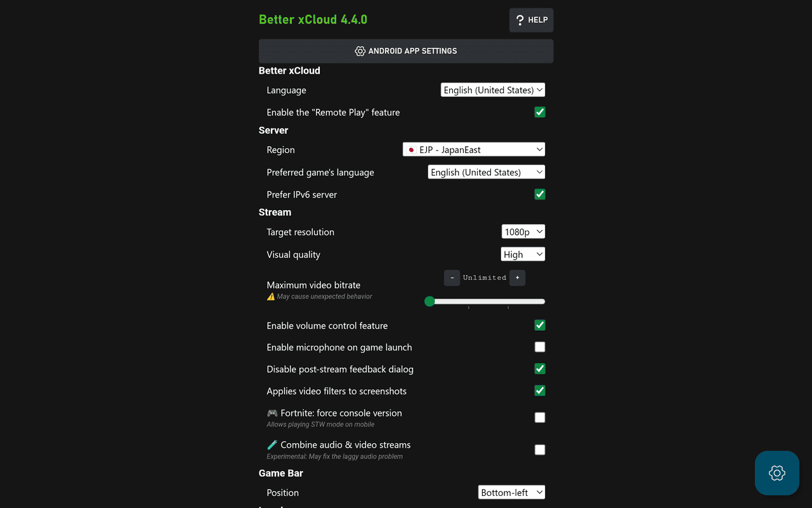Viewport: 812px width, 508px height.
Task: Open the Language dropdown
Action: (493, 90)
